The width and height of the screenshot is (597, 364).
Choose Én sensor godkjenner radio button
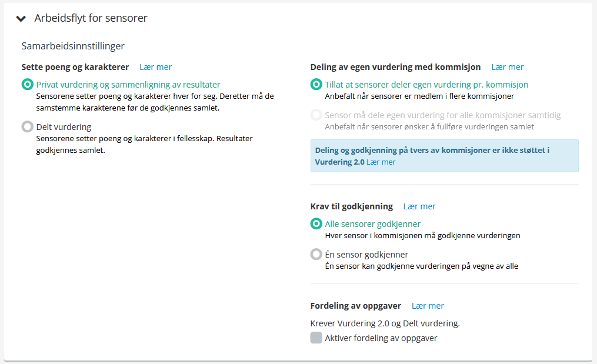coord(316,255)
